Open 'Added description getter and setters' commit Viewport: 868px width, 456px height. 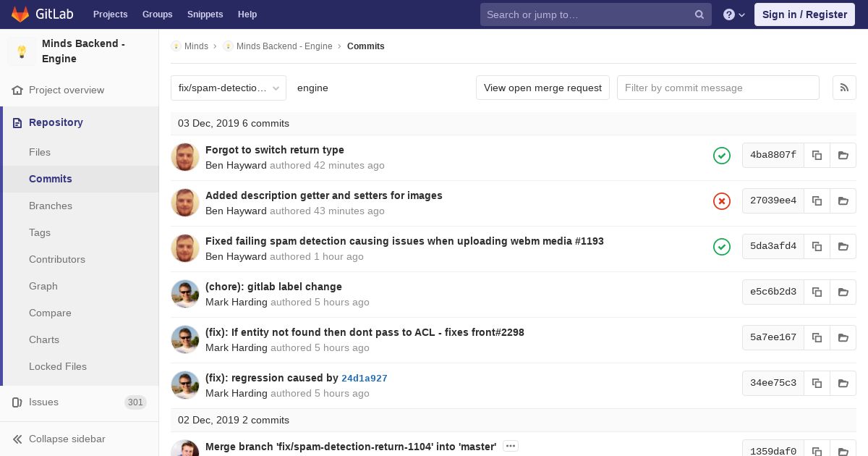click(324, 195)
